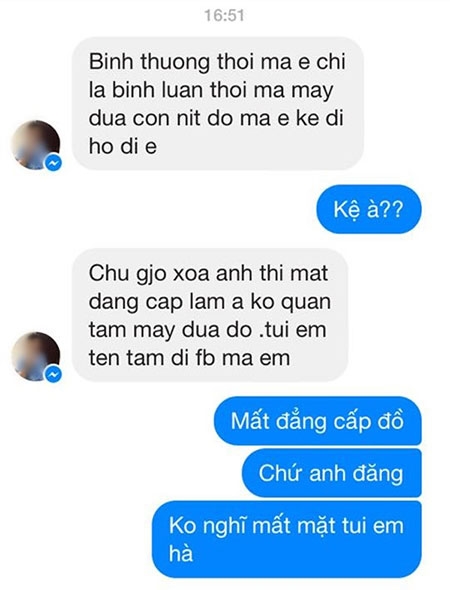Open the upper blurred sender profile picture

[x=35, y=145]
